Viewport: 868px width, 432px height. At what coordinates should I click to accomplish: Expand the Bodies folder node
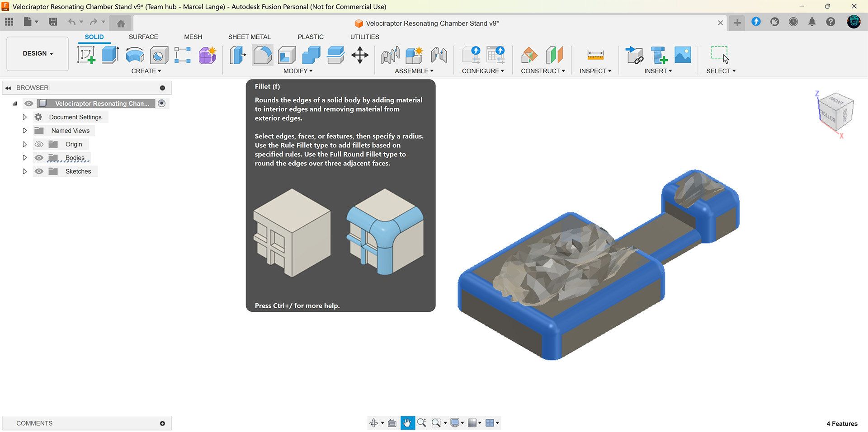24,158
